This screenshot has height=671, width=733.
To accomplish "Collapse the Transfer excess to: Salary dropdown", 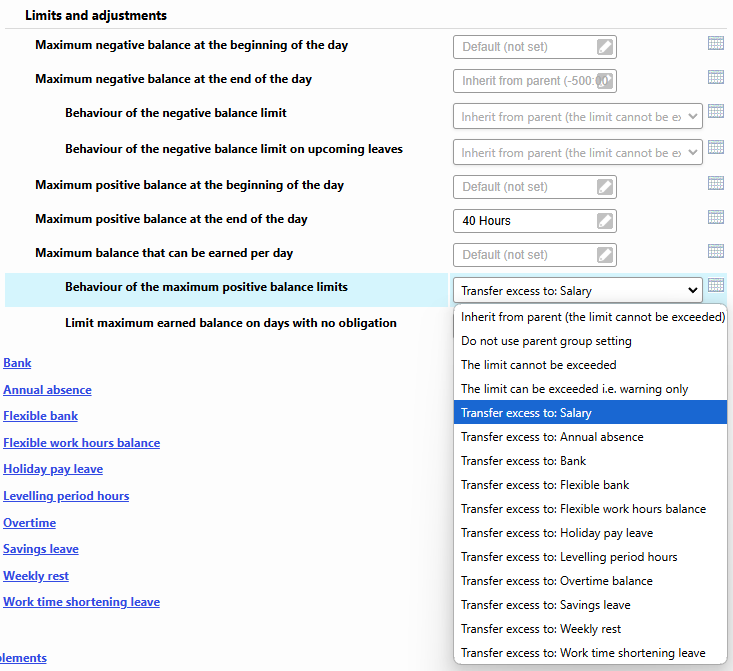I will click(577, 290).
